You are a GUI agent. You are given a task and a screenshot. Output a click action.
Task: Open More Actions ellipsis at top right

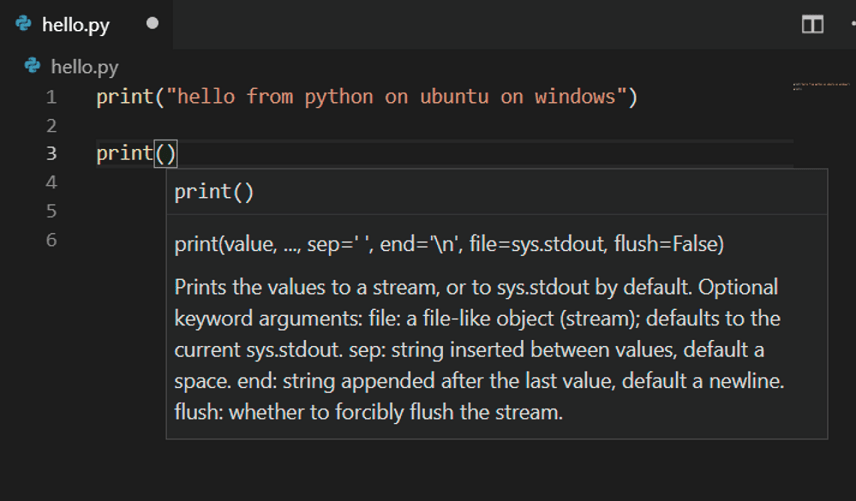(x=851, y=24)
